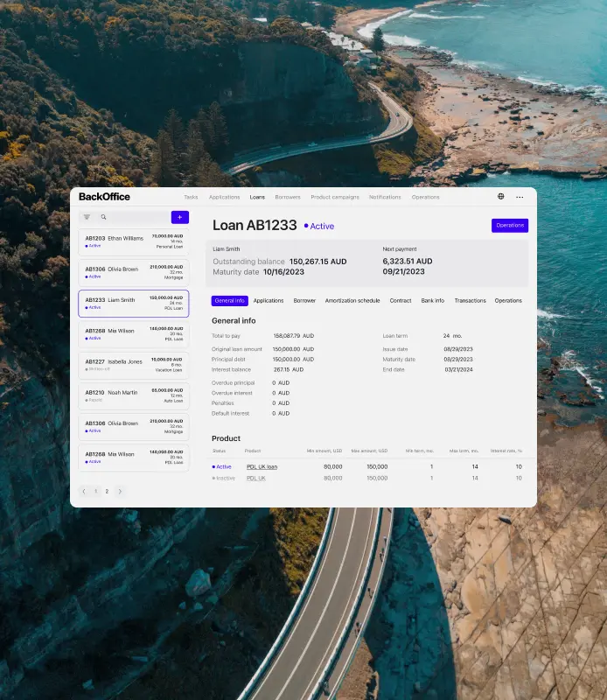Go to previous page arrow

[84, 491]
